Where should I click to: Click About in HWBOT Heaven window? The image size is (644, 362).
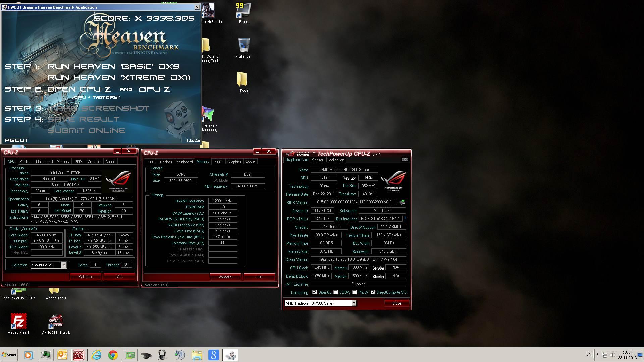[16, 140]
